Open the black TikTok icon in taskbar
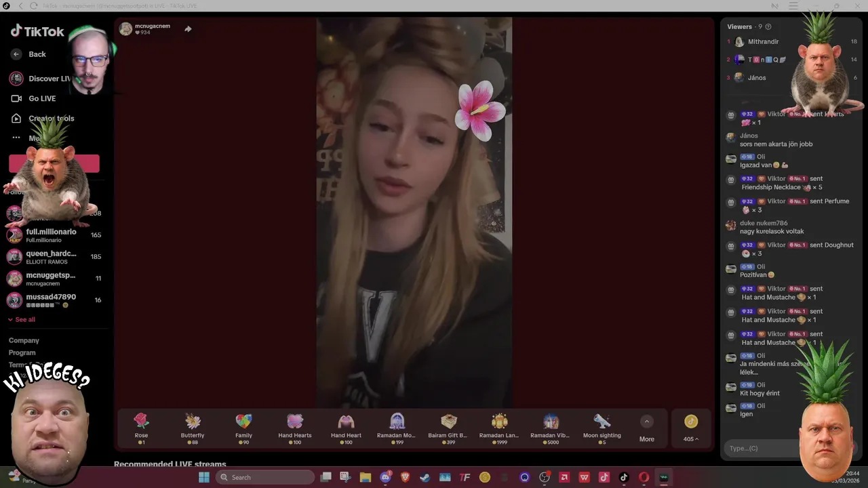 coord(624,477)
